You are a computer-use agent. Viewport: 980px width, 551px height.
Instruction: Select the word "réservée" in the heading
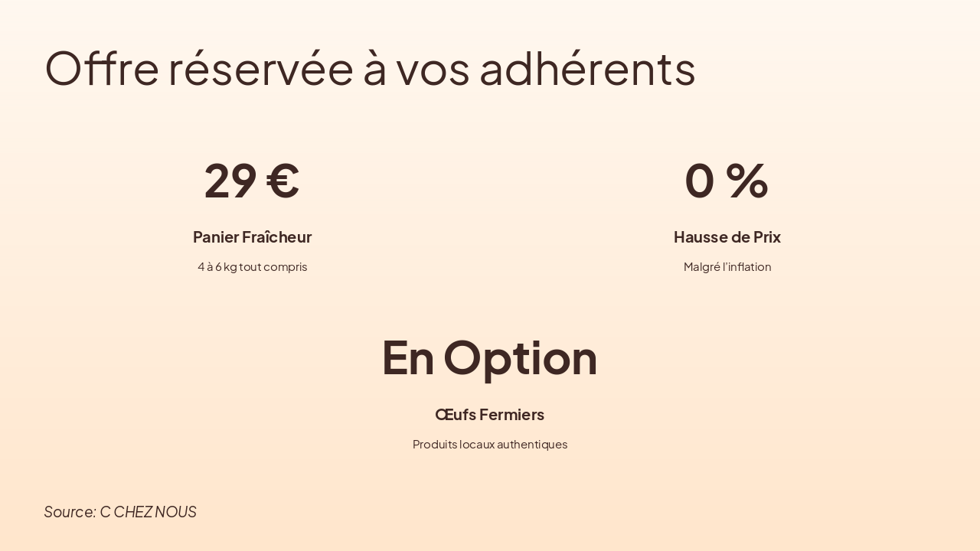coord(260,67)
